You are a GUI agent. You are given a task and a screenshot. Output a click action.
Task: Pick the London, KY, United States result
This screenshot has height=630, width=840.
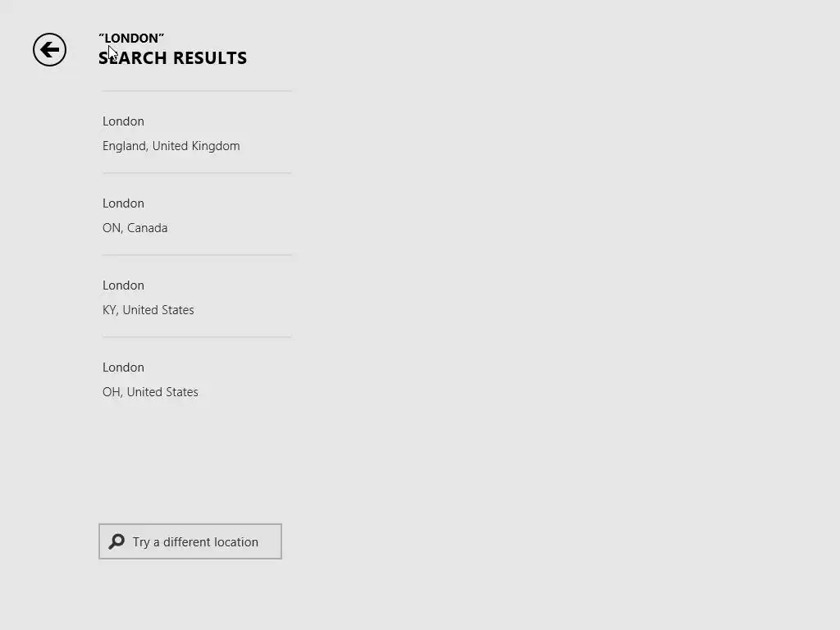coord(197,297)
